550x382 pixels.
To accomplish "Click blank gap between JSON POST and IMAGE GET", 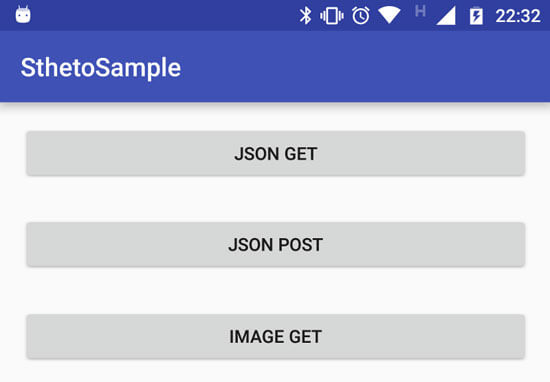I will point(276,290).
